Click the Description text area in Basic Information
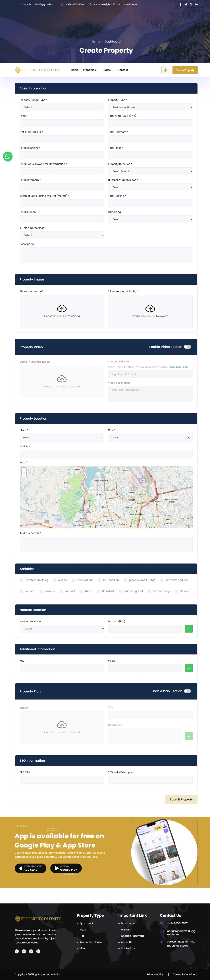Screen dimensions: 210x980 point(106,255)
